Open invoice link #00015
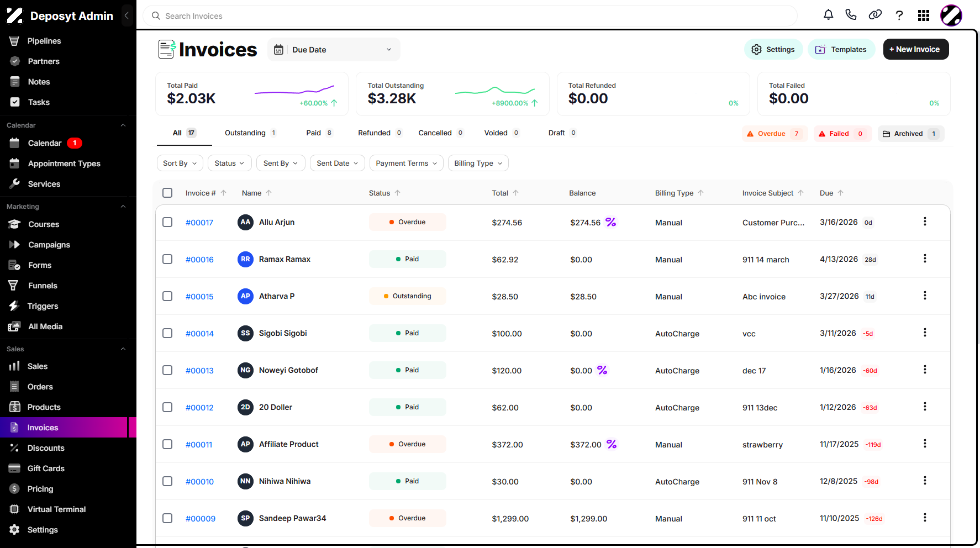This screenshot has width=980, height=548. point(199,297)
